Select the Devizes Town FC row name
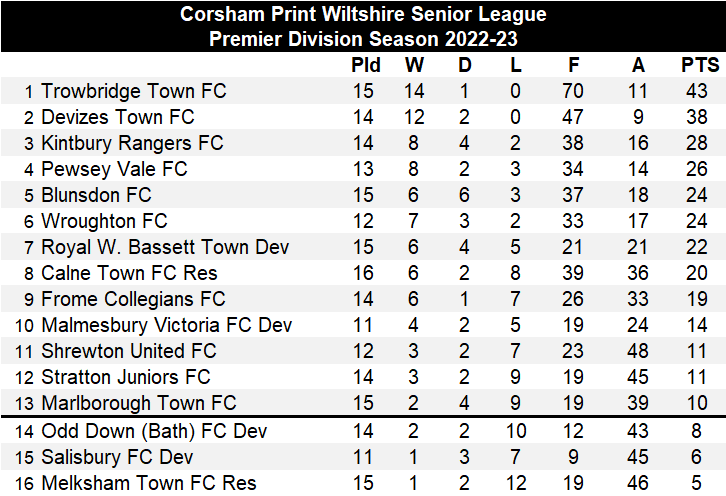 tap(118, 117)
